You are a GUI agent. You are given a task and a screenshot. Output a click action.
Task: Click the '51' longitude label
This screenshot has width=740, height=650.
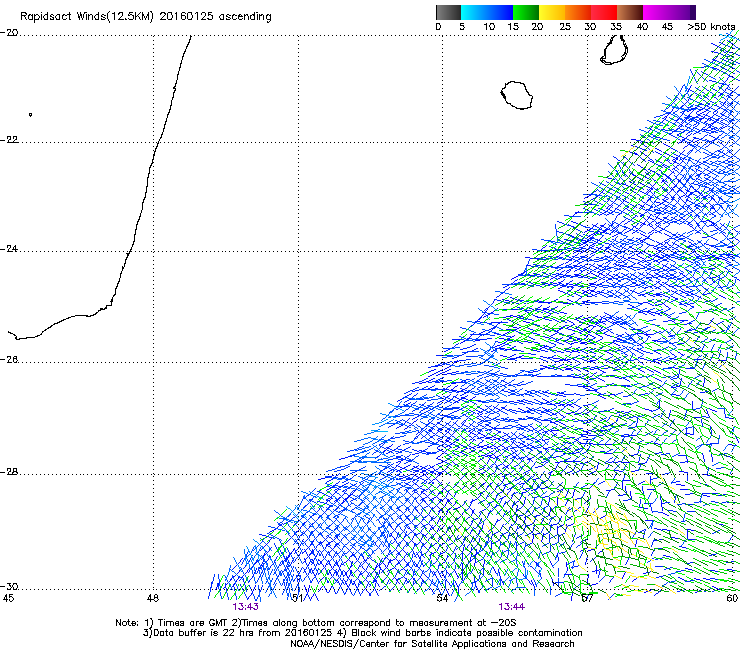pyautogui.click(x=297, y=598)
